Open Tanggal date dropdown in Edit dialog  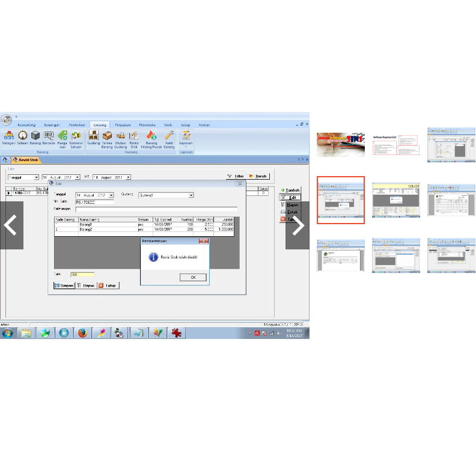111,195
